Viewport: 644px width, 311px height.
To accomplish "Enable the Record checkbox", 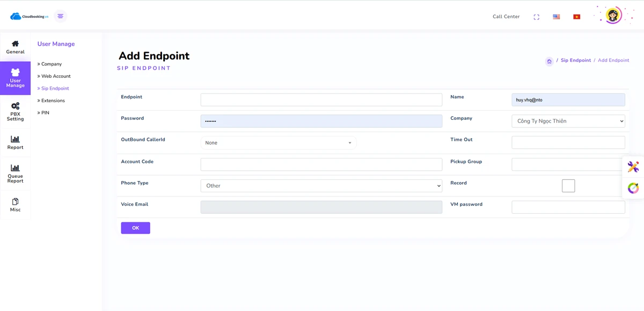I will coord(568,186).
